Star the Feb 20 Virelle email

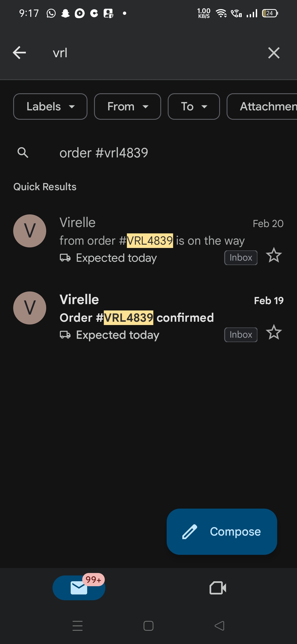click(274, 255)
